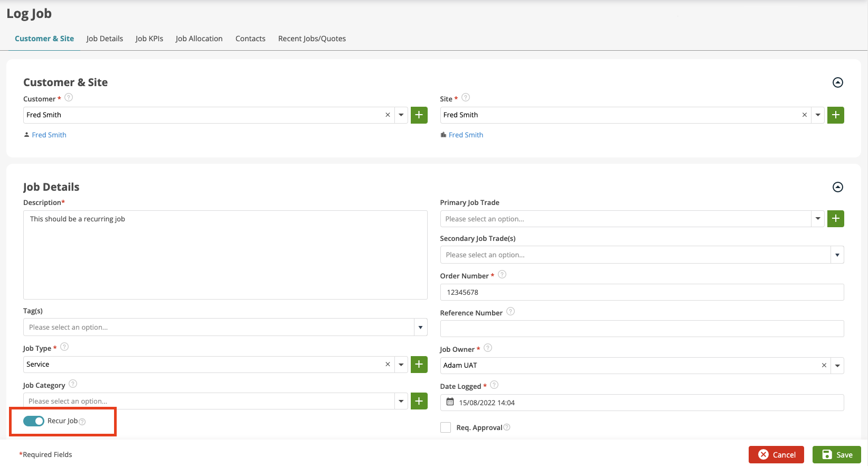Add a new Job Type
The width and height of the screenshot is (868, 466).
tap(419, 364)
